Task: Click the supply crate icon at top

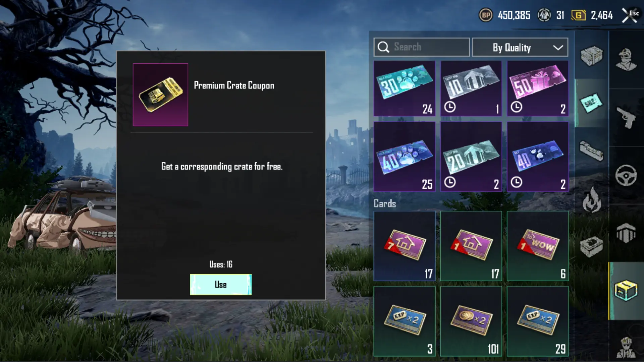Action: (x=592, y=56)
